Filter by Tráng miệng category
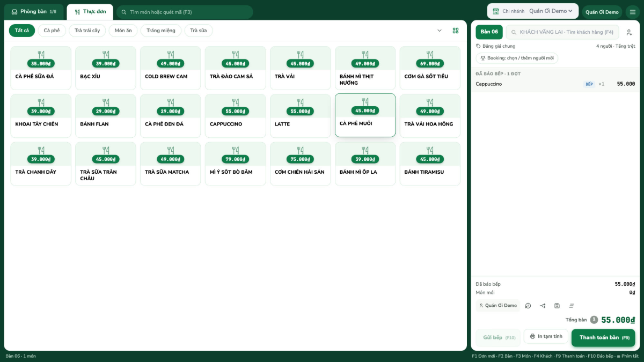644x362 pixels. pyautogui.click(x=161, y=31)
